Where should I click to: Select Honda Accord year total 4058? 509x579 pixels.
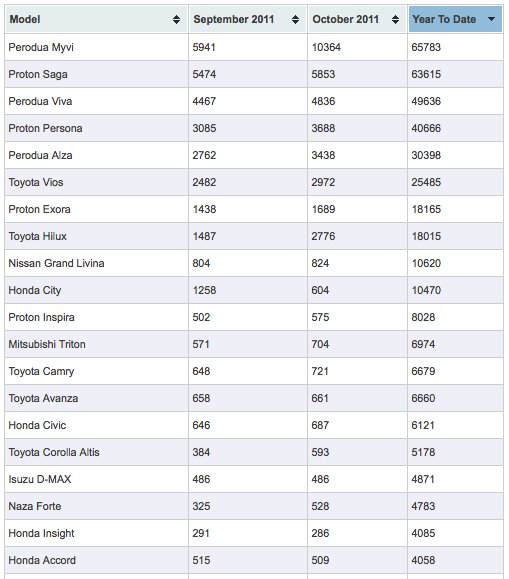[x=423, y=560]
